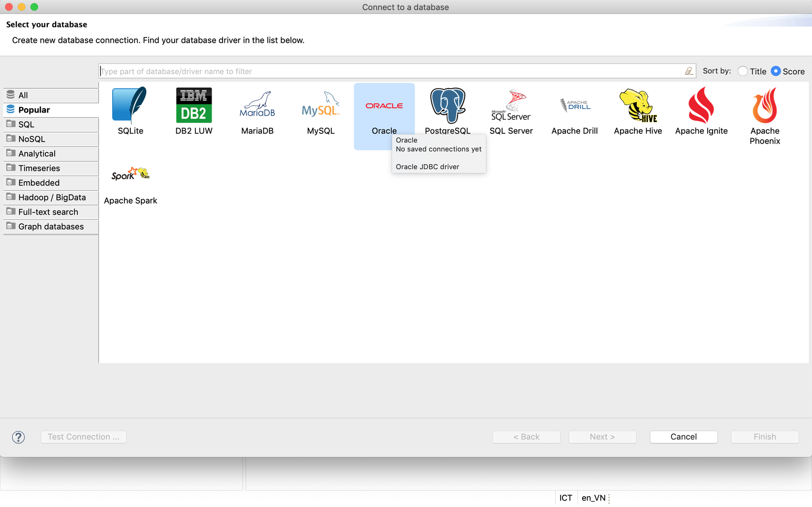Clear the driver filter with eraser icon

(689, 71)
